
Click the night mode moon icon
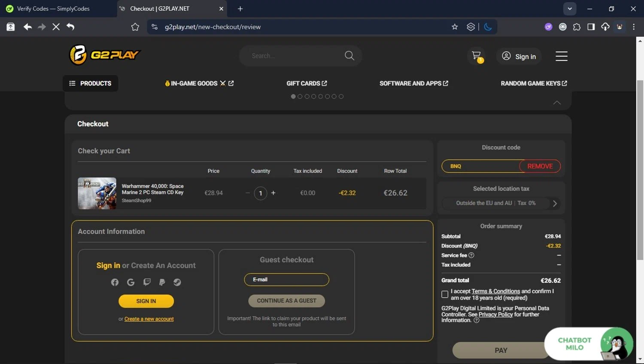point(488,27)
